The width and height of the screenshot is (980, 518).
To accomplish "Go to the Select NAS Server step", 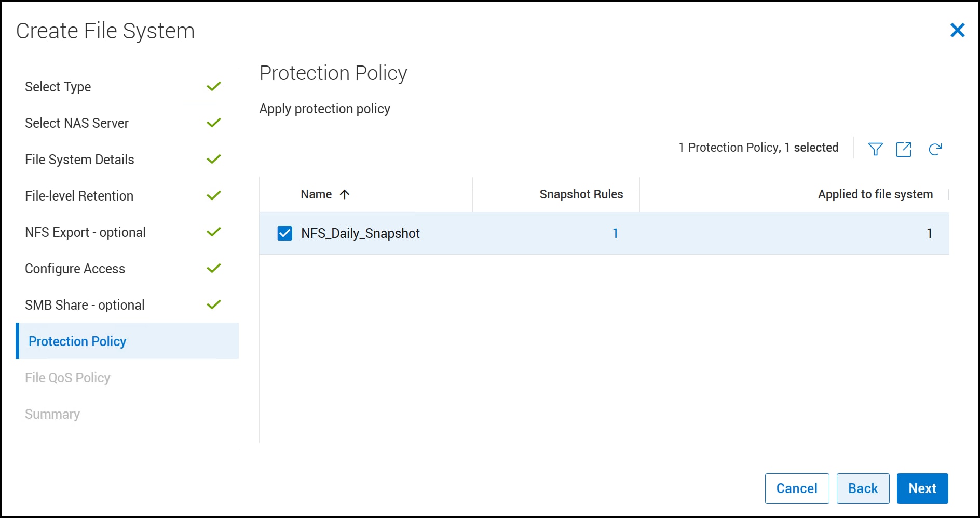I will point(77,123).
